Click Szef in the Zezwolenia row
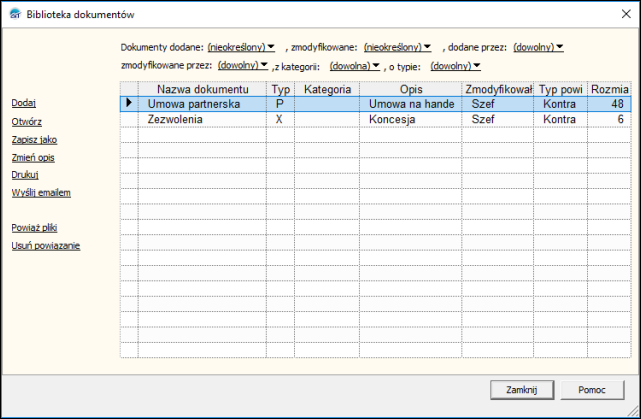 498,119
